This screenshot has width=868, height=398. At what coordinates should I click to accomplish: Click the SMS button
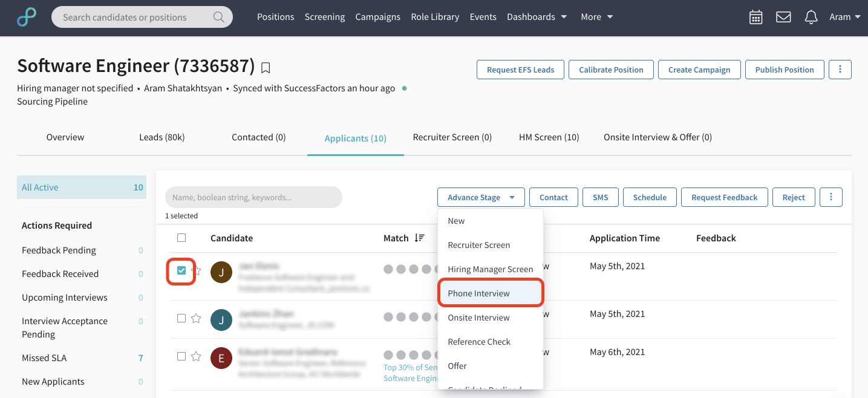(600, 197)
